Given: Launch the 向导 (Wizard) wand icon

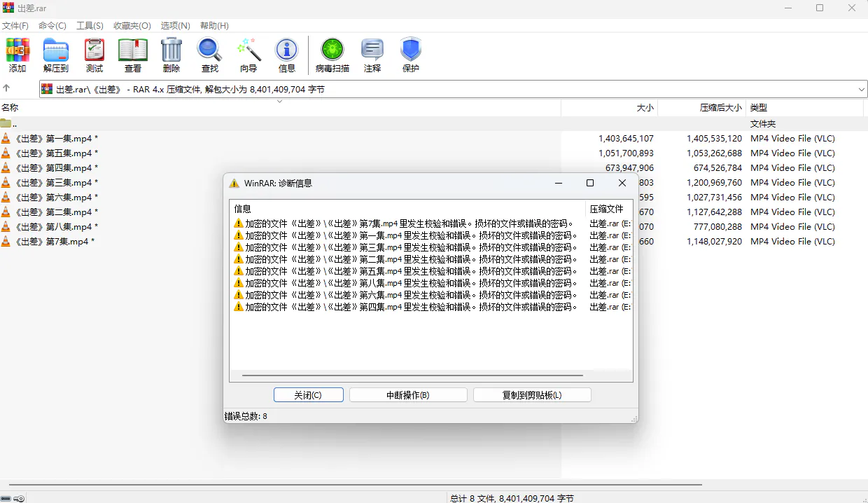Looking at the screenshot, I should (x=248, y=55).
